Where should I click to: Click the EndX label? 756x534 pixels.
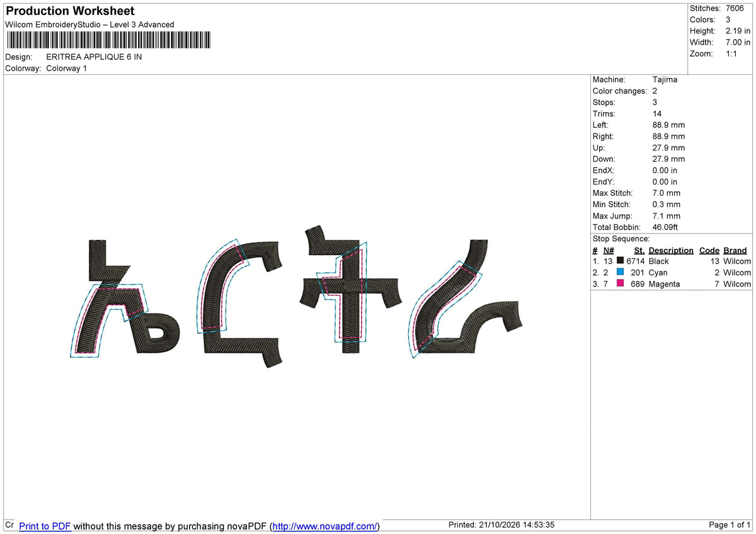(x=604, y=170)
